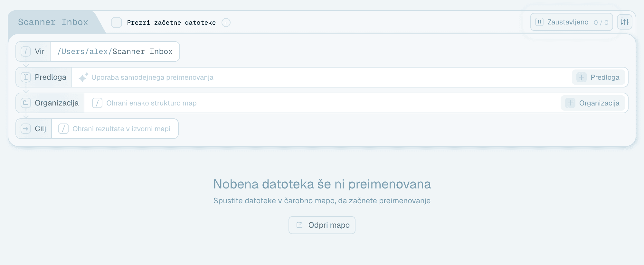Viewport: 644px width, 265px height.
Task: Click the Cilj row label
Action: (x=41, y=129)
